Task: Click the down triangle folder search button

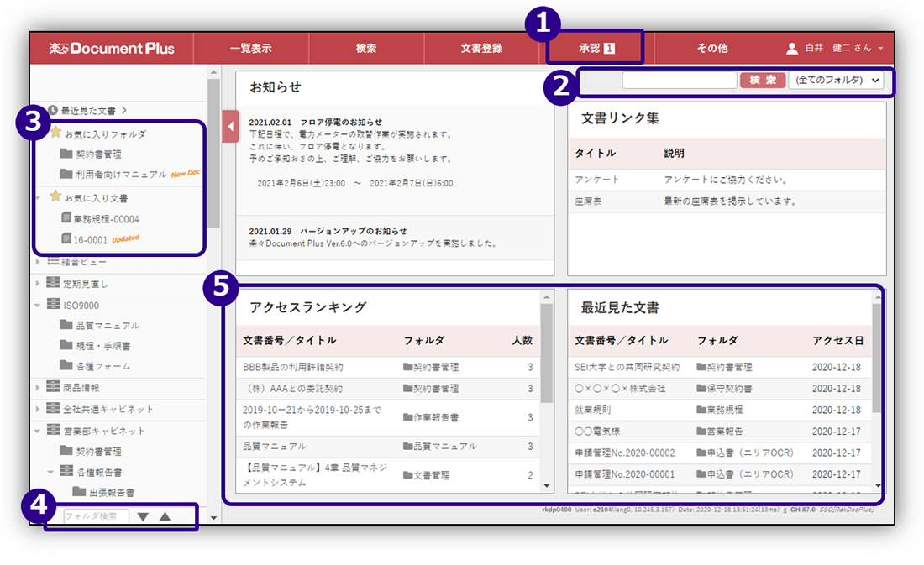Action: (143, 516)
